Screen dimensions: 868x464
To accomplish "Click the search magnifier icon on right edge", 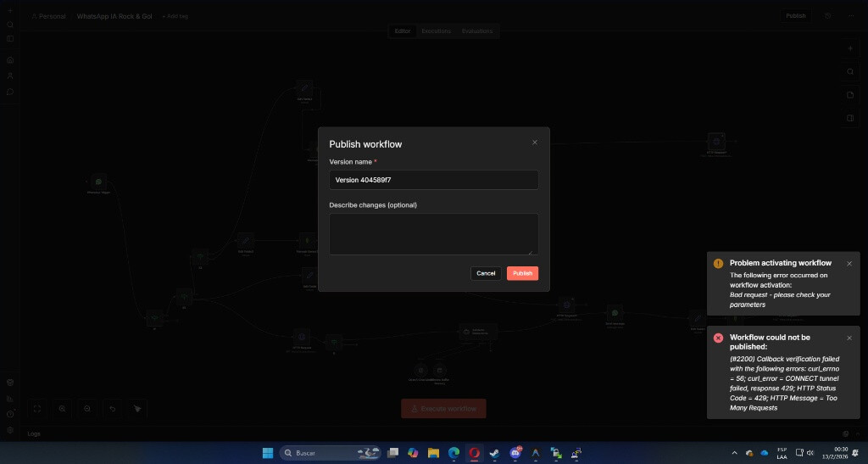I will tap(850, 71).
